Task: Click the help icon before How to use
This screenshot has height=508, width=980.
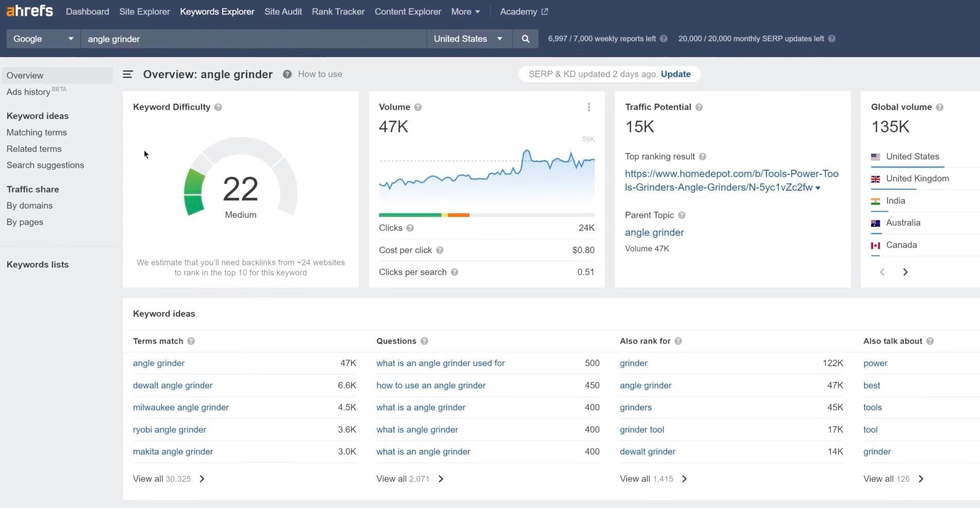Action: (287, 74)
